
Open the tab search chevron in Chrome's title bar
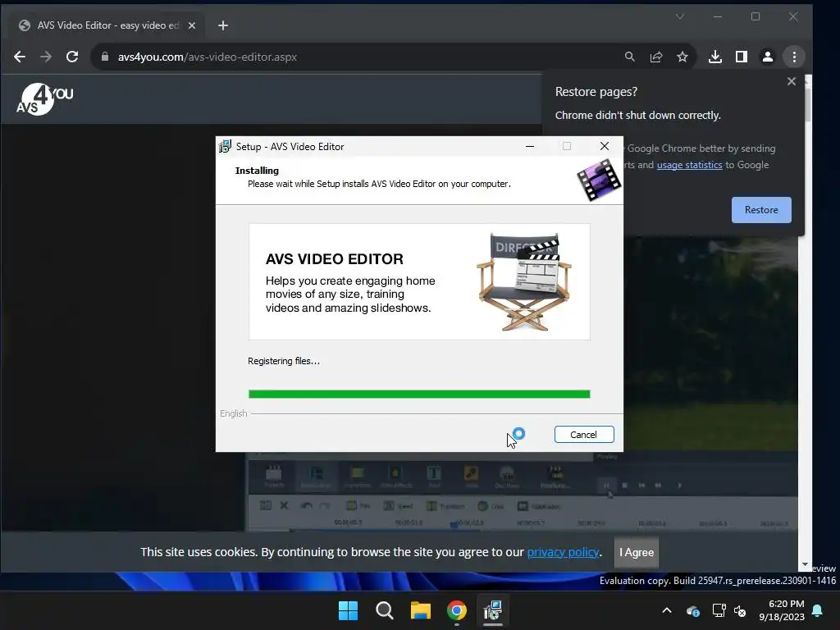[x=680, y=16]
